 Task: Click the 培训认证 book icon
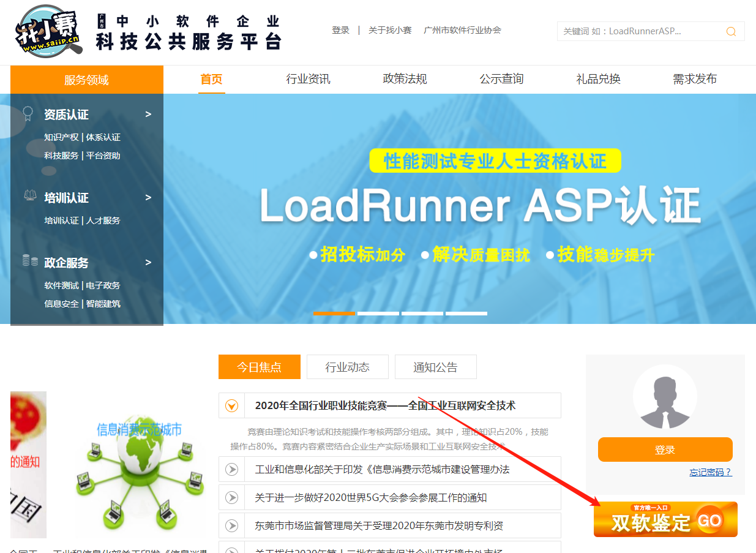point(29,196)
